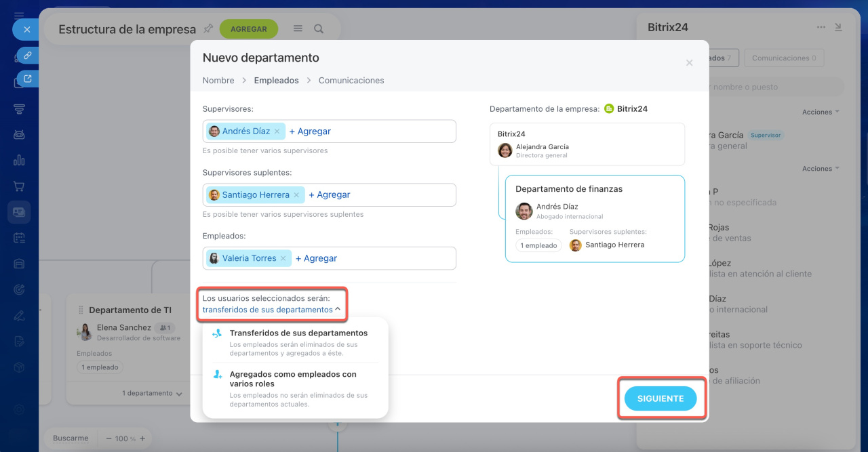Select Transferidos de sus departamentos option
The height and width of the screenshot is (452, 868).
(x=298, y=333)
